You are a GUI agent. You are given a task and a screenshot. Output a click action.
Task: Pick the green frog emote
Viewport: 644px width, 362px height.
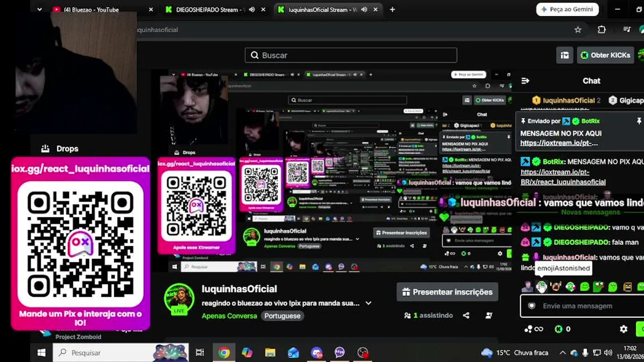coord(598,287)
